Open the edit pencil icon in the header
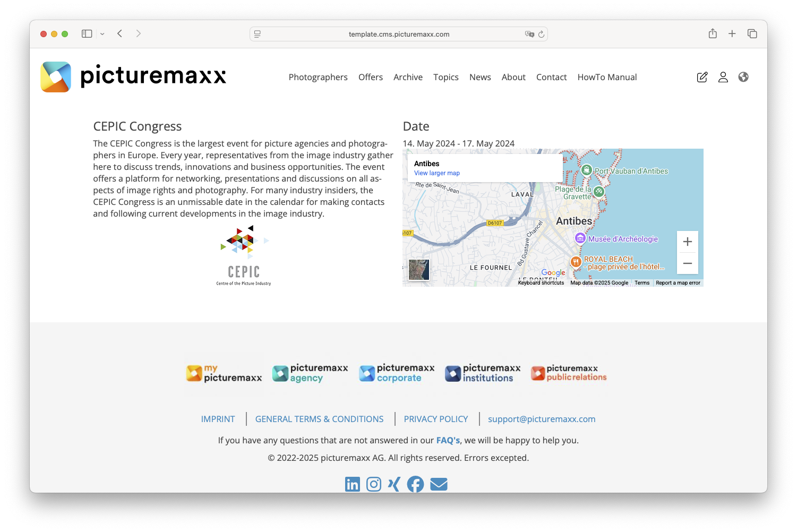Viewport: 797px width, 532px height. point(702,77)
